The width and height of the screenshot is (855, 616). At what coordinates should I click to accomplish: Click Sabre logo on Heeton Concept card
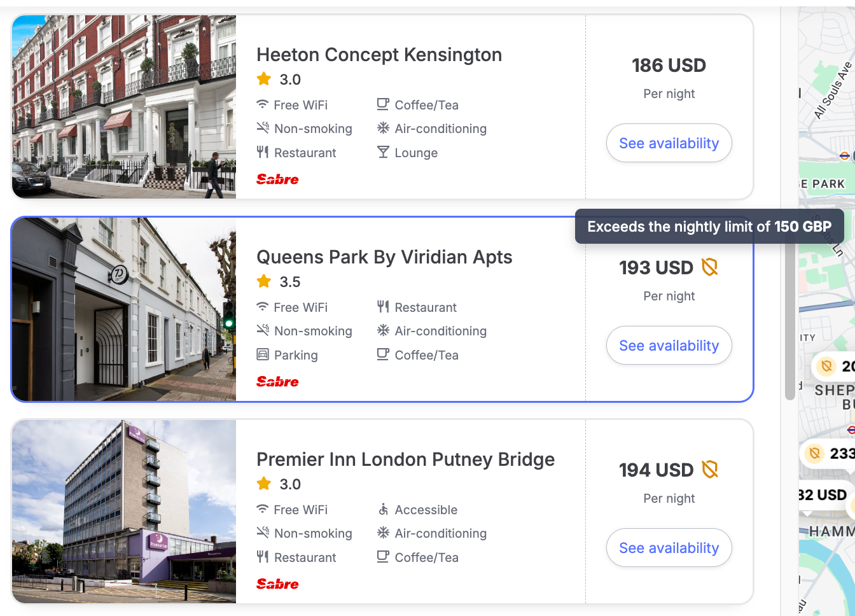277,179
